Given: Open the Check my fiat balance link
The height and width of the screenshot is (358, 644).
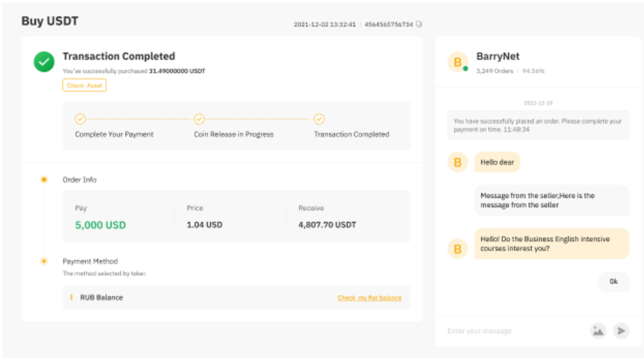Looking at the screenshot, I should click(369, 298).
